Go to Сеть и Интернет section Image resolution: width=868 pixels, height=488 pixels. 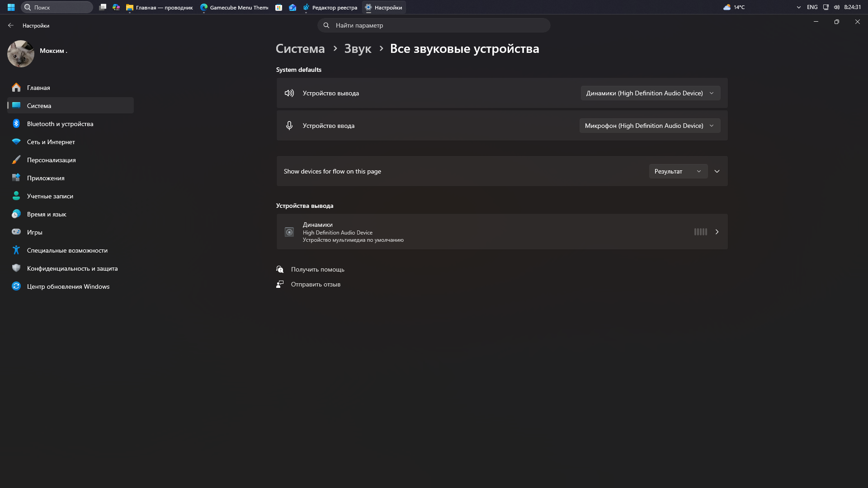pos(71,142)
